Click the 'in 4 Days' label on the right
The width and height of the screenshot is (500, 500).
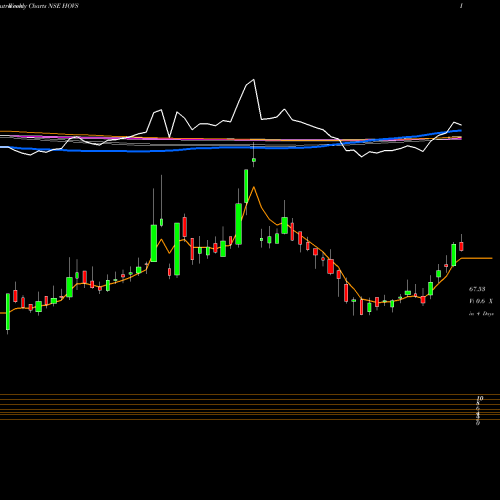(481, 314)
